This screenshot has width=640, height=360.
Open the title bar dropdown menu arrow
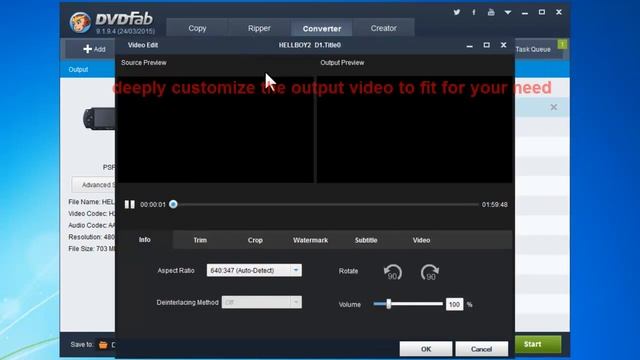[508, 13]
